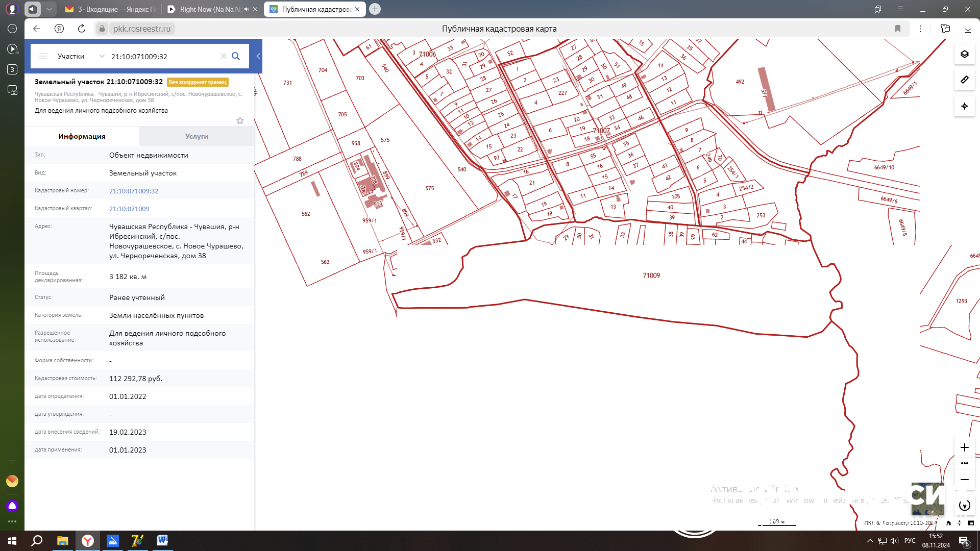Open the hamburger menu in search bar
The image size is (980, 551).
[43, 56]
